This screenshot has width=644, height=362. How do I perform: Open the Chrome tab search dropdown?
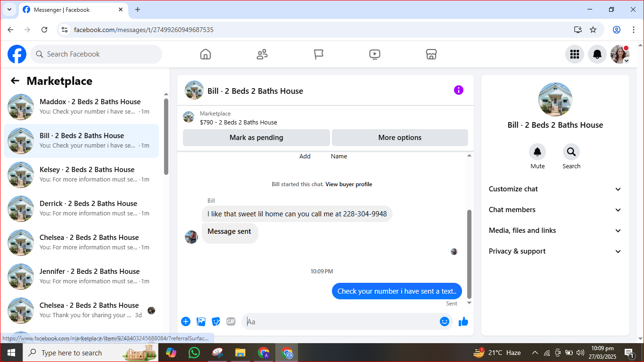(9, 9)
